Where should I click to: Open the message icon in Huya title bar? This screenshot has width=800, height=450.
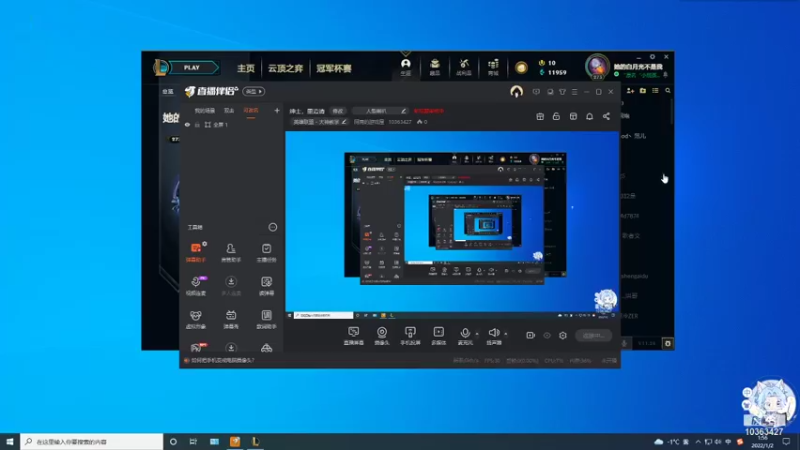pyautogui.click(x=536, y=92)
